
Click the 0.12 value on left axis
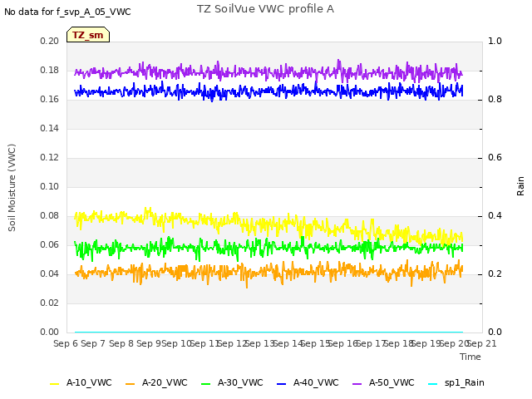tap(50, 157)
